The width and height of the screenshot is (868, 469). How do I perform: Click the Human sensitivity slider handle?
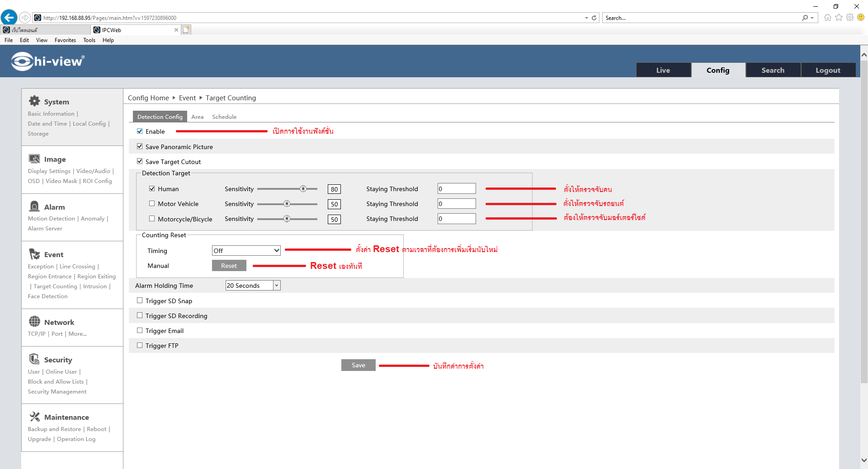tap(303, 189)
